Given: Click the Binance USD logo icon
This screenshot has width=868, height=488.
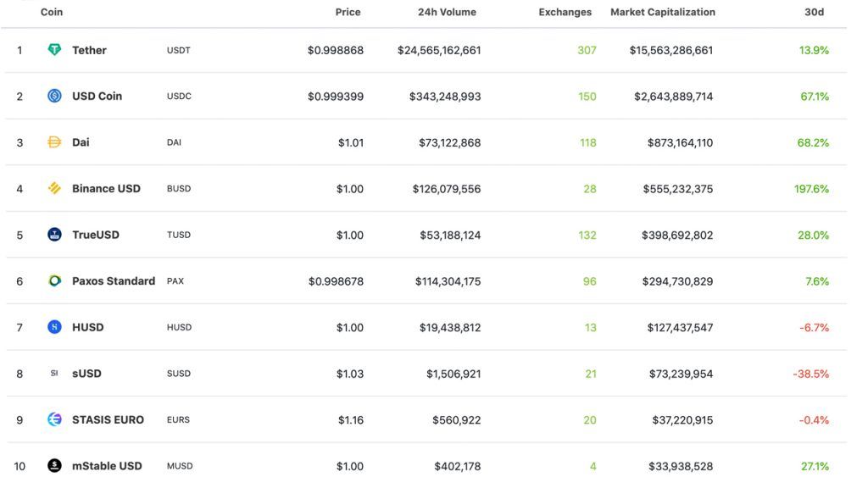Looking at the screenshot, I should point(53,188).
